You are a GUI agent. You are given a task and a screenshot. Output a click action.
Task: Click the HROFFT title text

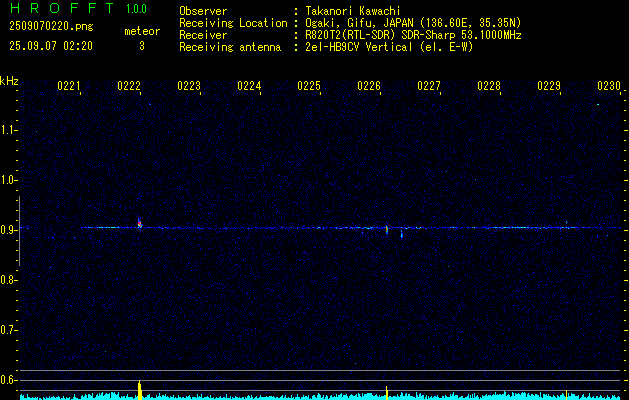[62, 8]
